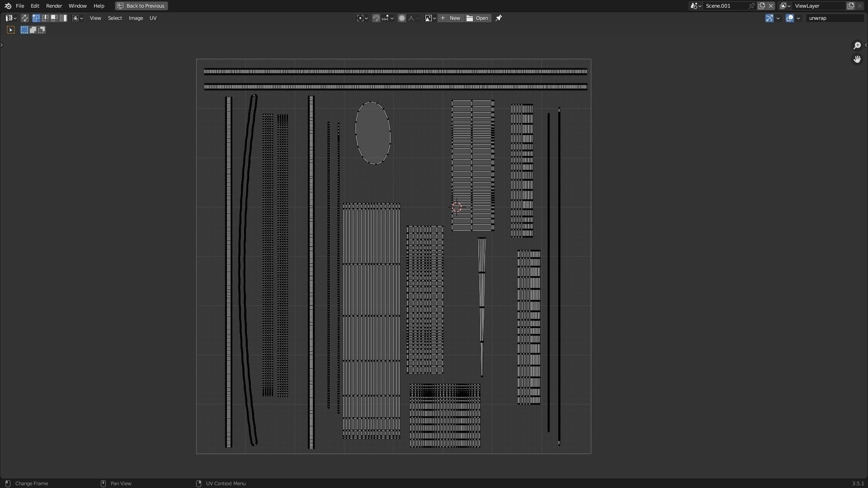Screen dimensions: 868x488
Task: Open the editor type dropdown
Action: (11, 18)
